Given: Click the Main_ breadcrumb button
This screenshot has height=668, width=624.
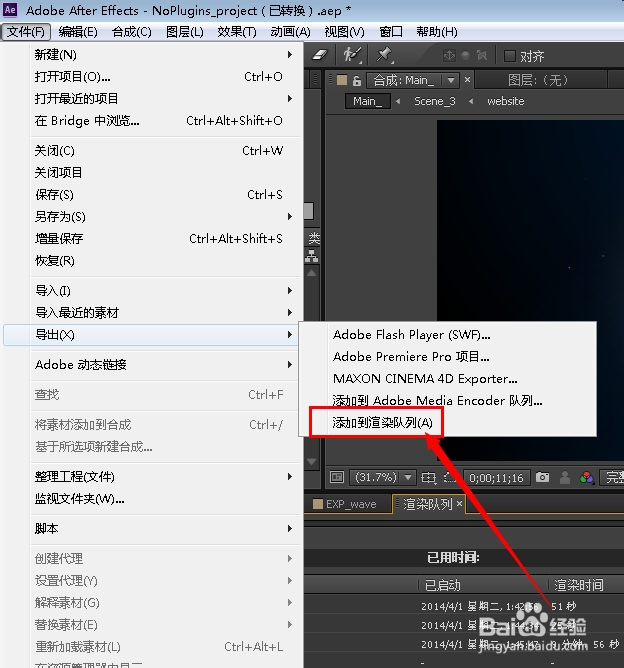Looking at the screenshot, I should pyautogui.click(x=368, y=101).
